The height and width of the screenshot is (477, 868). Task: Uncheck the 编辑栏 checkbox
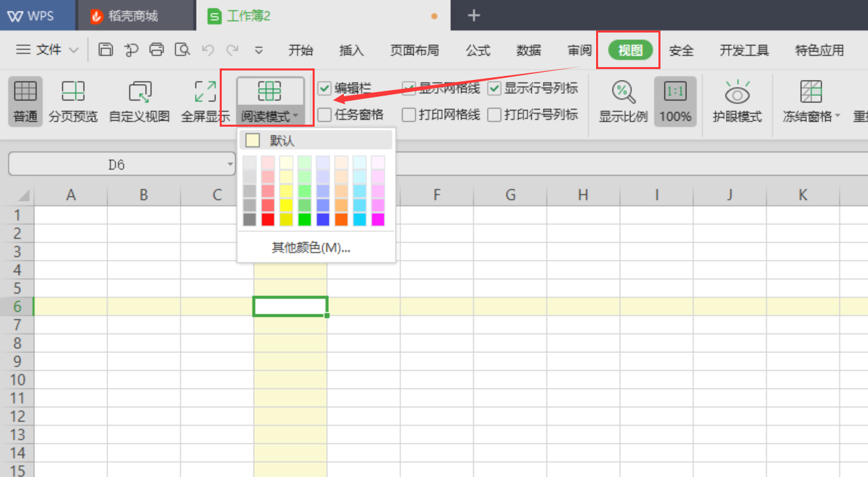[x=324, y=87]
